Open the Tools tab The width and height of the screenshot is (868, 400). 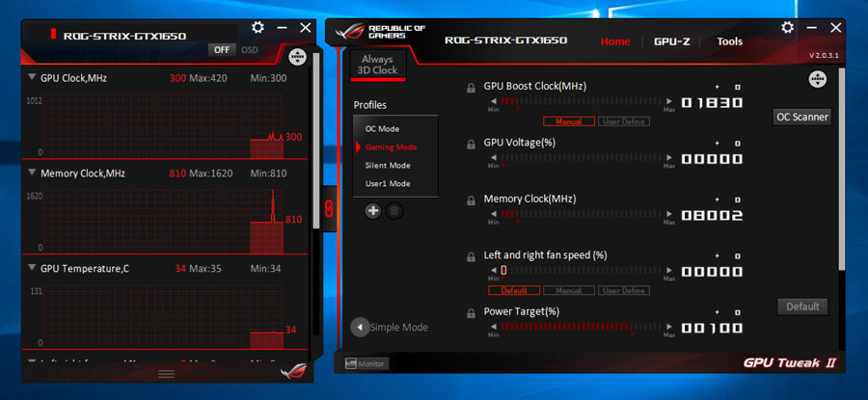[x=730, y=41]
